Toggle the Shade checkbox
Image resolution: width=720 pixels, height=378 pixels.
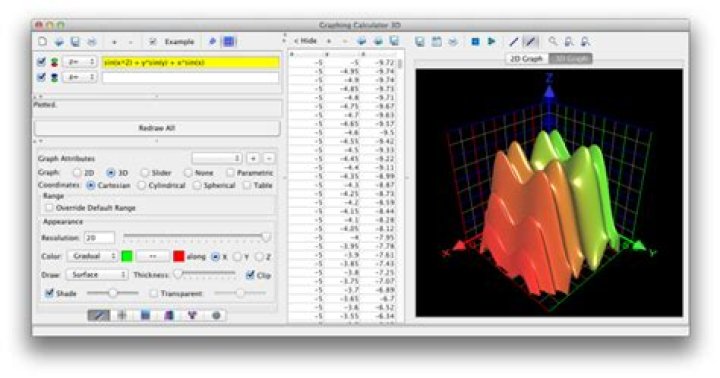(49, 293)
